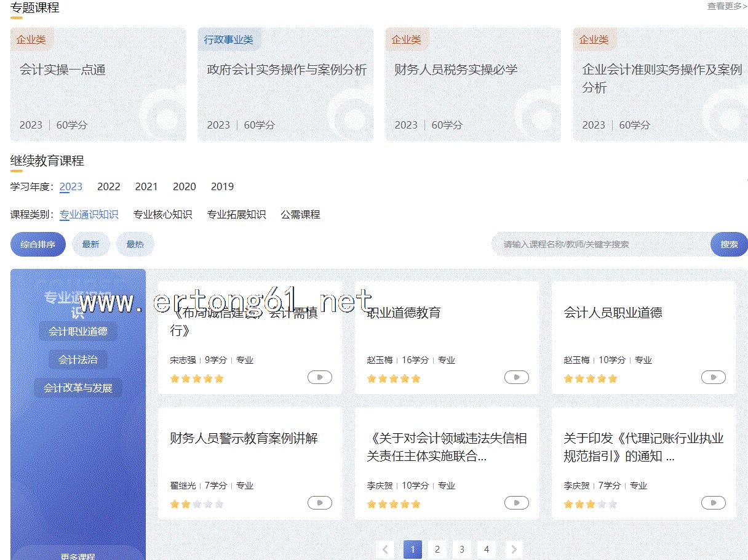The height and width of the screenshot is (560, 748).
Task: Rate 财务人员警示教育案例讲解 using its stars
Action: tap(197, 504)
